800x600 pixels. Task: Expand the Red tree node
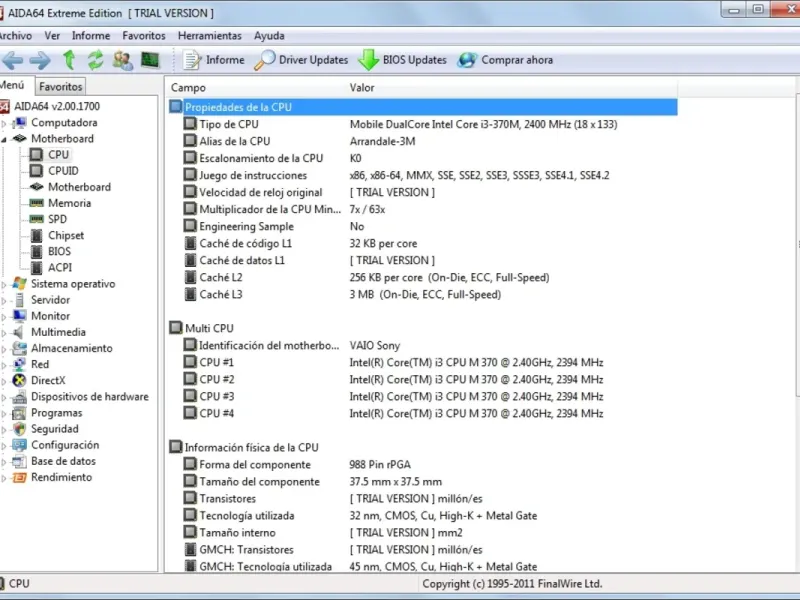(x=4, y=365)
